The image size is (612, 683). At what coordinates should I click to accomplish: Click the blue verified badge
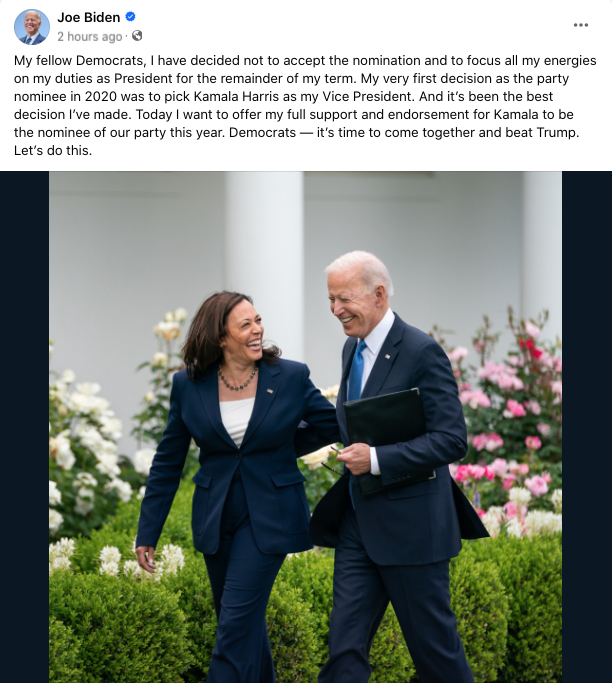tap(130, 17)
